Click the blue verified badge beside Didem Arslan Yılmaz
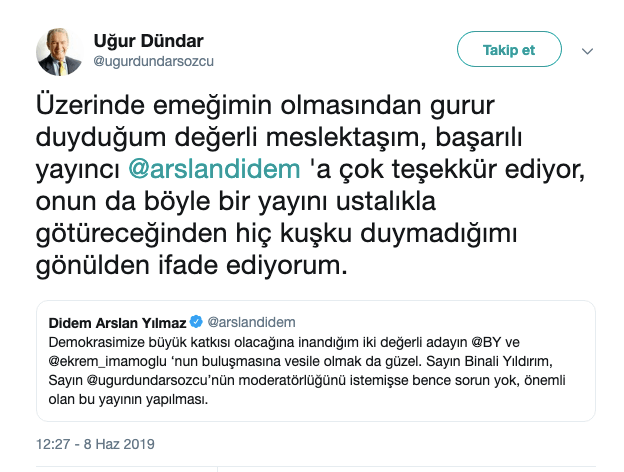624x472 pixels. [196, 321]
